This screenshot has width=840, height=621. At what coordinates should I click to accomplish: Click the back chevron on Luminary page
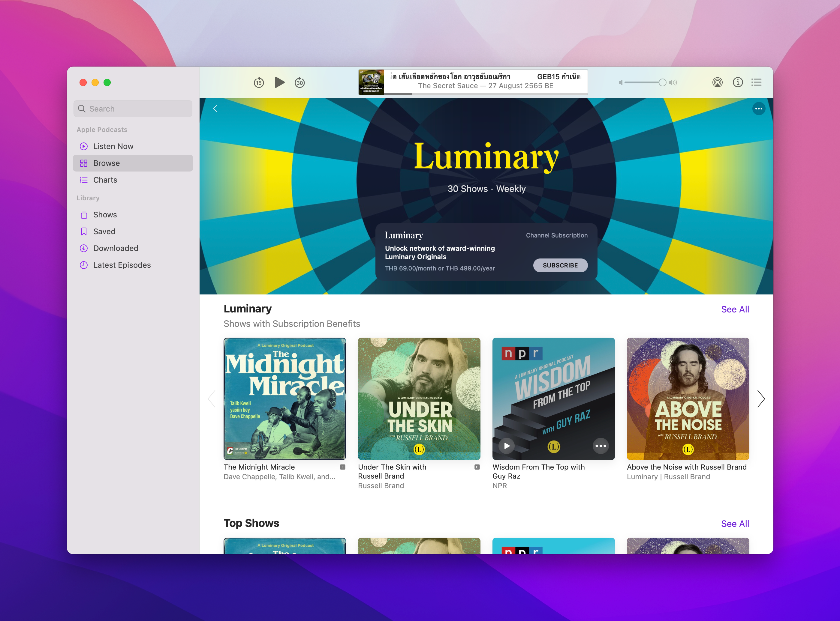coord(215,109)
